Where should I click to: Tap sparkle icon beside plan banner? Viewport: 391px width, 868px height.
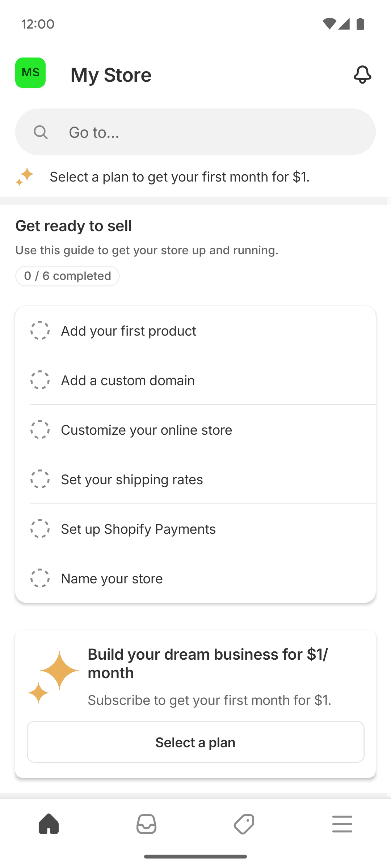[25, 176]
